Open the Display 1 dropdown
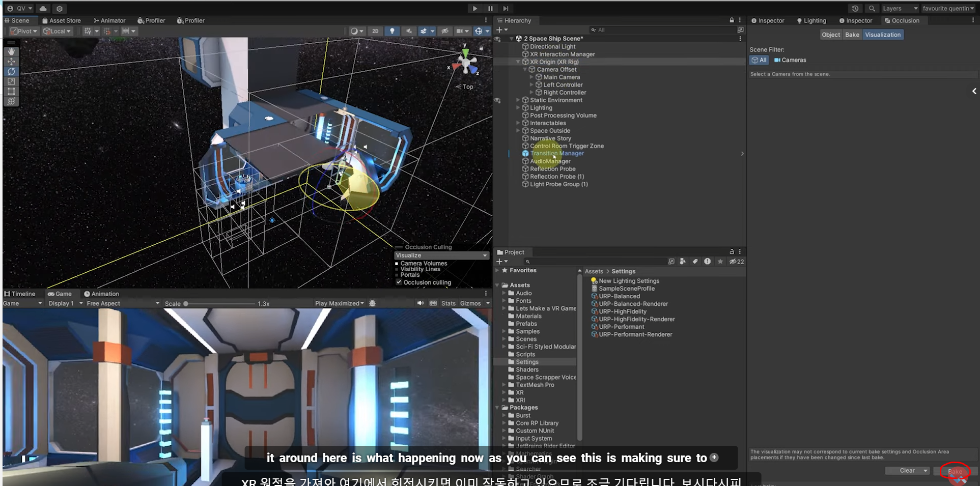 pos(65,303)
